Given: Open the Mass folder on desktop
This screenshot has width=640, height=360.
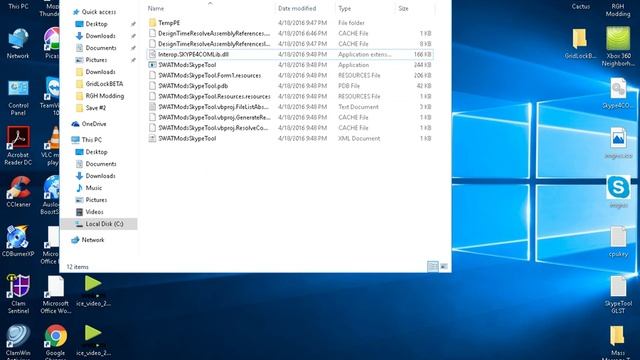Looking at the screenshot, I should [618, 342].
